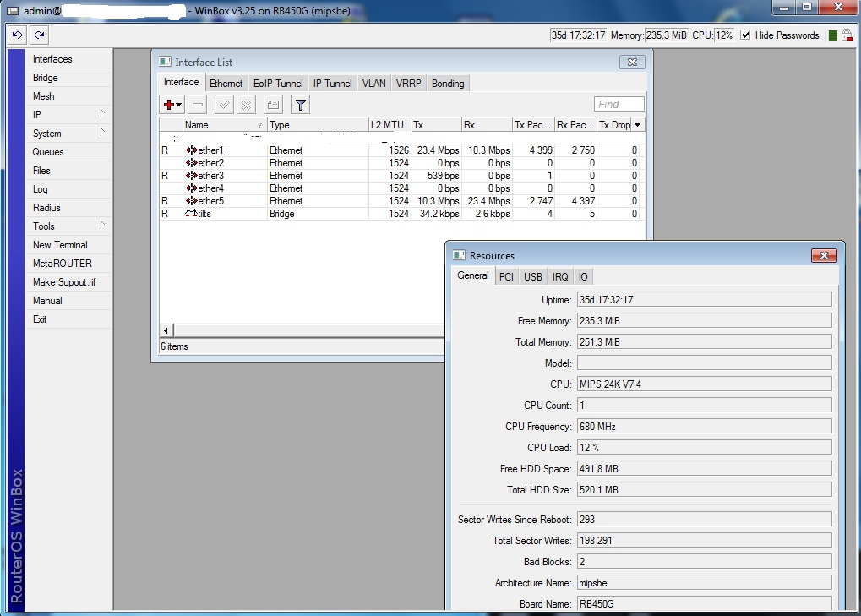Open Manual from the sidebar
The width and height of the screenshot is (861, 616).
point(68,301)
